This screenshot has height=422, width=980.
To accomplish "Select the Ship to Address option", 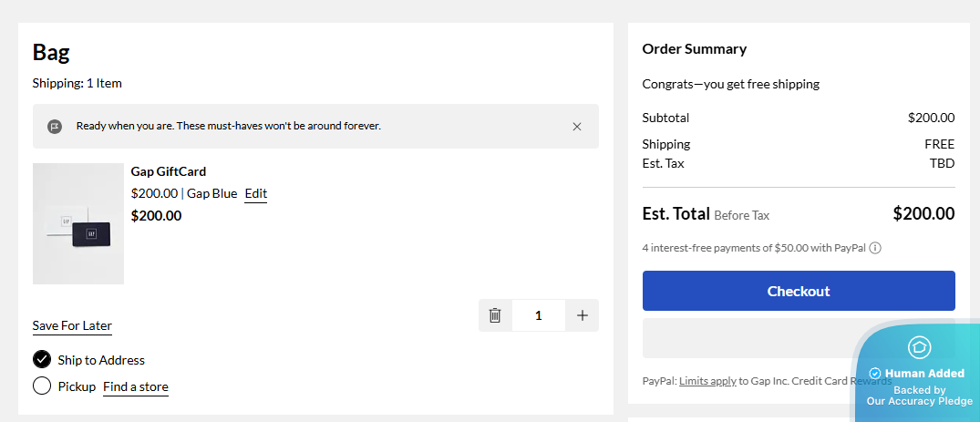I will pos(42,359).
